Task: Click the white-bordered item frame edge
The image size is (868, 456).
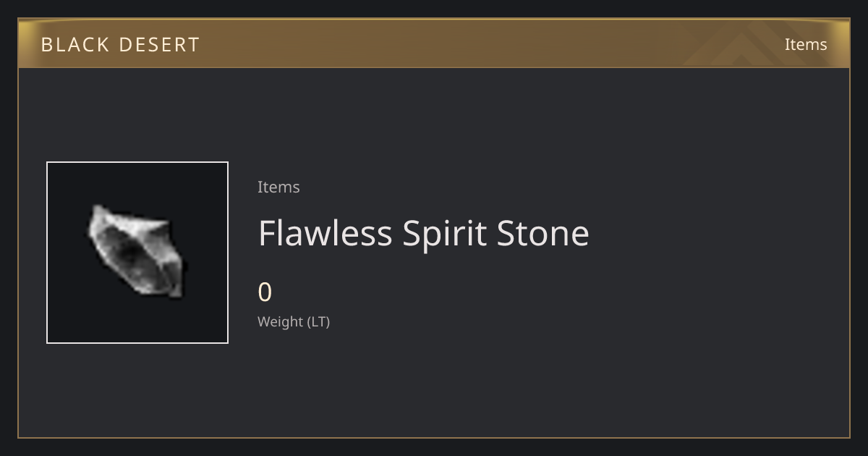Action: click(47, 253)
